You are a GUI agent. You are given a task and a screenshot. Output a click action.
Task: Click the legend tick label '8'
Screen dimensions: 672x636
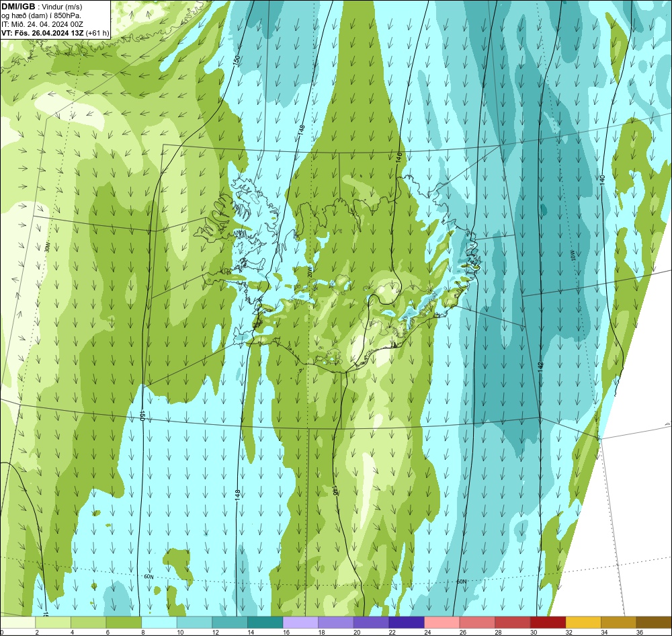pos(143,632)
